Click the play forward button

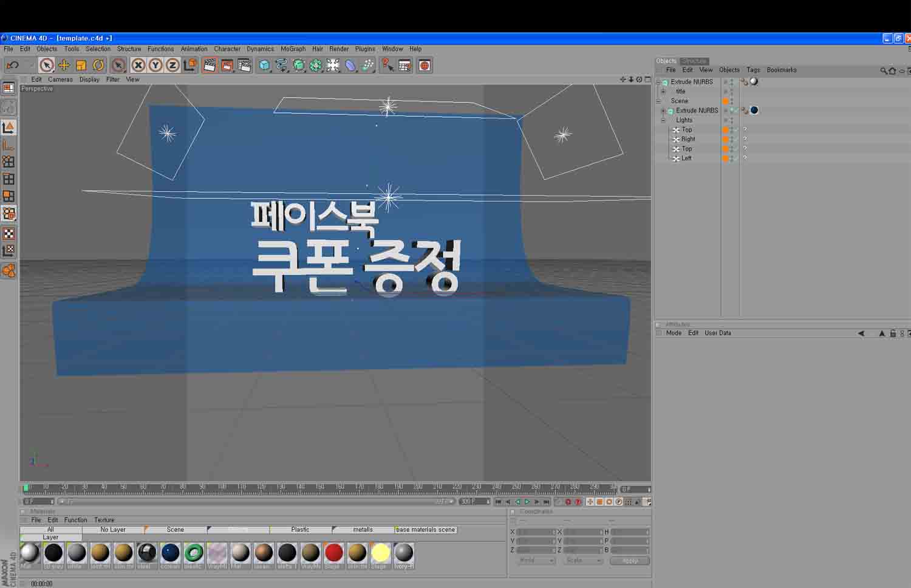(x=527, y=502)
